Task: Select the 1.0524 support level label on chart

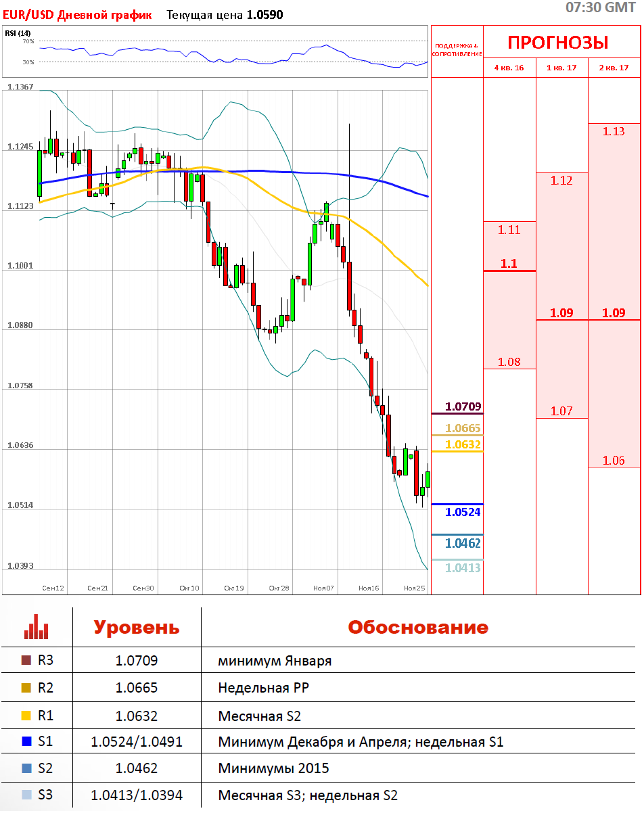Action: point(463,512)
